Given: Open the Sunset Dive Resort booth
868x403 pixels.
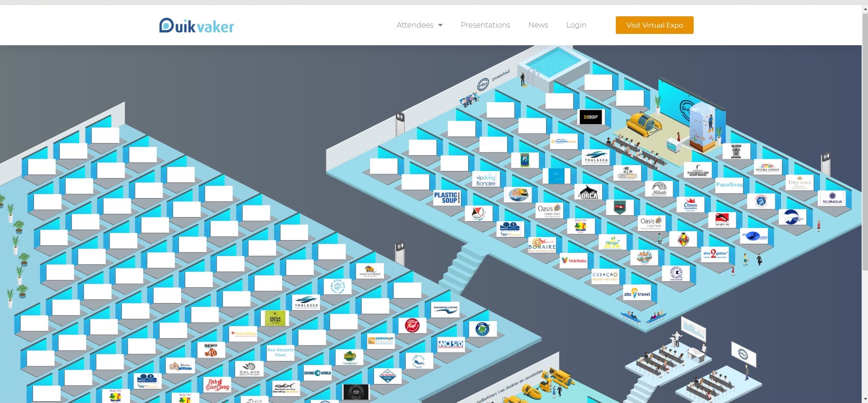Looking at the screenshot, I should [x=370, y=271].
